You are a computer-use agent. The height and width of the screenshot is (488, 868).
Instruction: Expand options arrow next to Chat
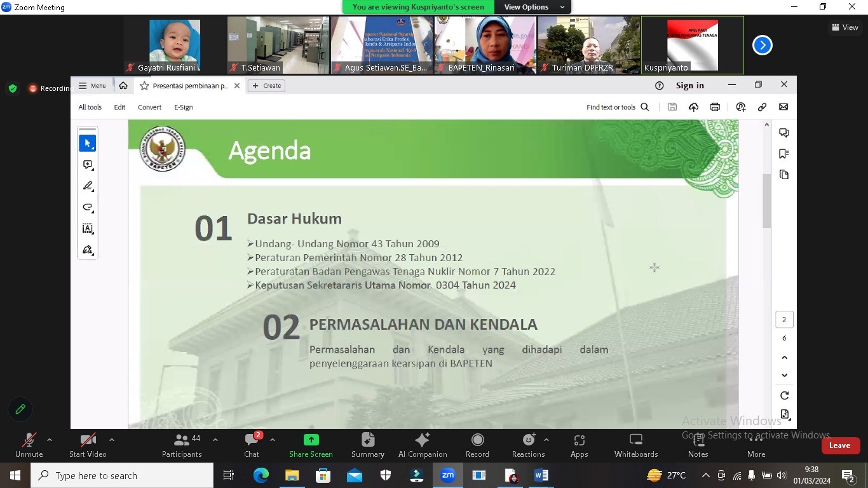[273, 440]
